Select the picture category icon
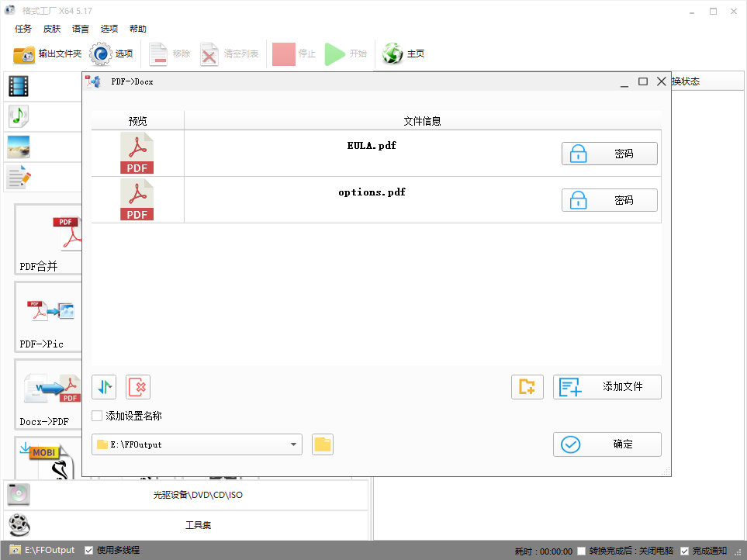Screen dimensions: 747x560 point(19,147)
